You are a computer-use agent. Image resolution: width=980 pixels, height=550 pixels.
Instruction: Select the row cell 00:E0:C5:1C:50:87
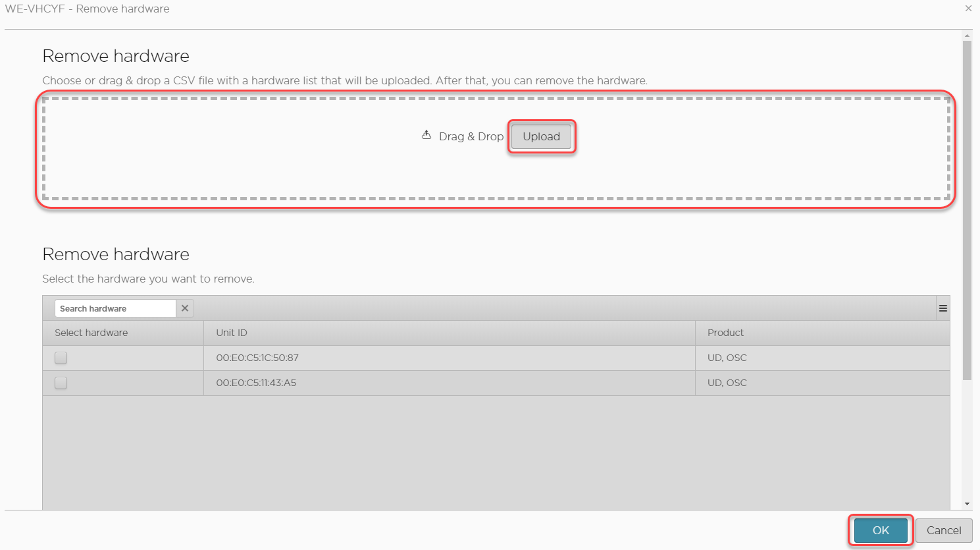point(257,358)
